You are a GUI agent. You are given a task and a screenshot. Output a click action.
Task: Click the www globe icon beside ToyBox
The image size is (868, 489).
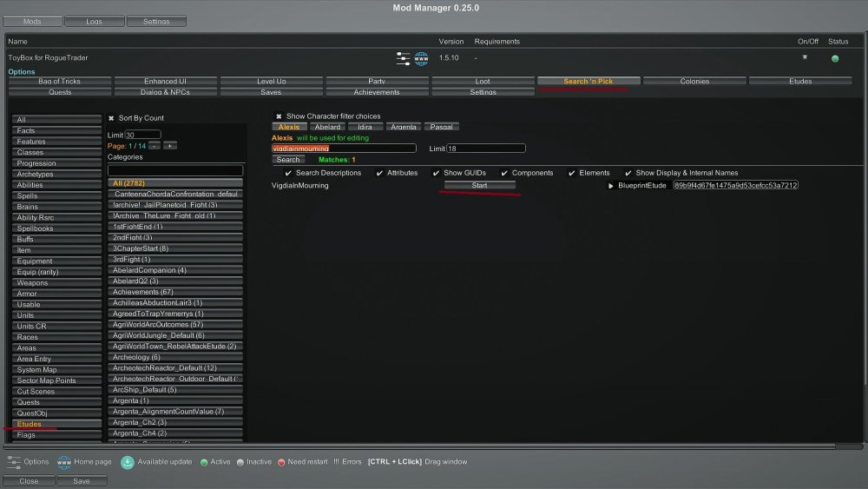(421, 58)
